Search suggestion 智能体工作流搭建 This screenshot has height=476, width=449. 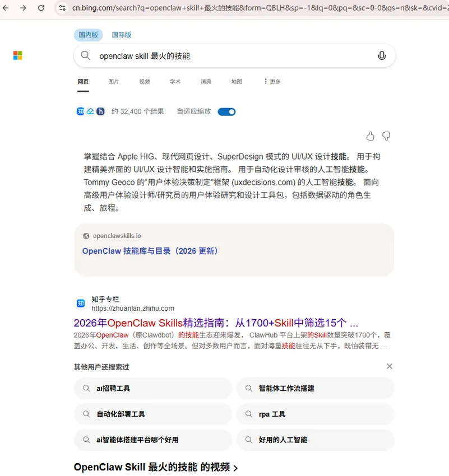(316, 388)
